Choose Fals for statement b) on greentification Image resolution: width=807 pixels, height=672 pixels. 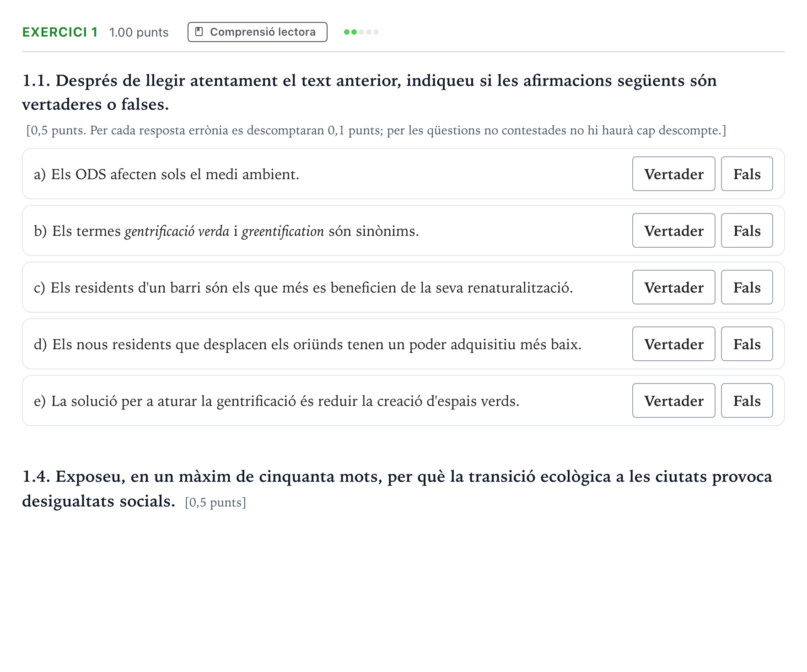coord(747,230)
